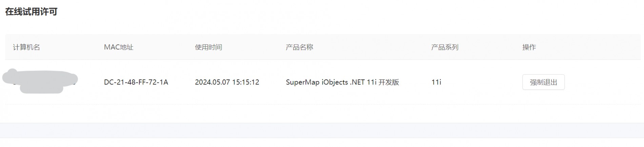Click the empty table area below the row
The height and width of the screenshot is (147, 644).
click(x=322, y=114)
